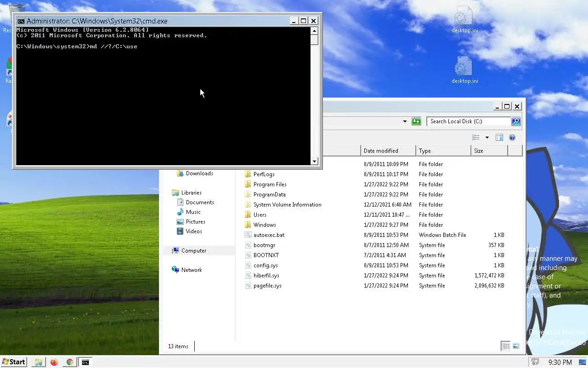Click the 12/12/2021 6:40 AM date cell
Screen dimensions: 588x368
(388, 205)
